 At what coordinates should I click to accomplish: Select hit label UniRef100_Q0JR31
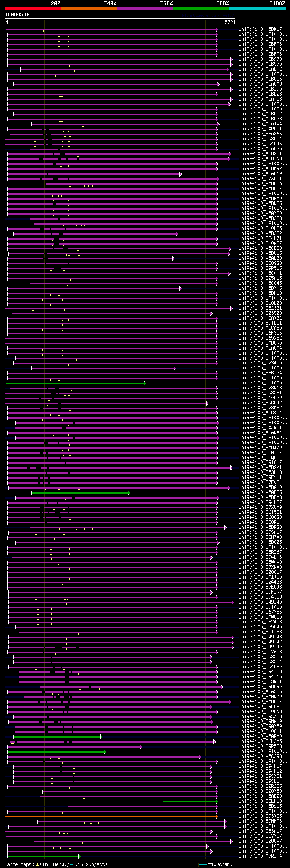(x=260, y=428)
